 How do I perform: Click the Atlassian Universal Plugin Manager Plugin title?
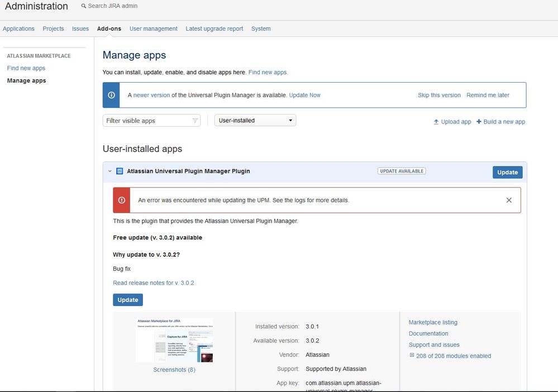tap(188, 171)
